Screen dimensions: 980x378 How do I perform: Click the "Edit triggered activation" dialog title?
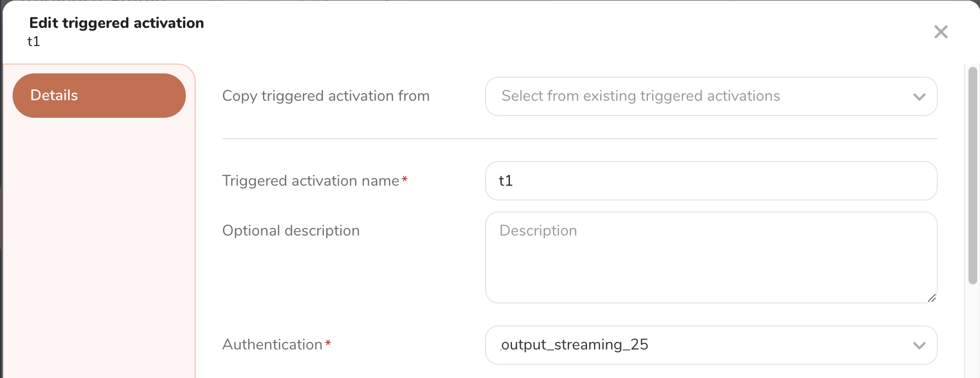click(116, 23)
